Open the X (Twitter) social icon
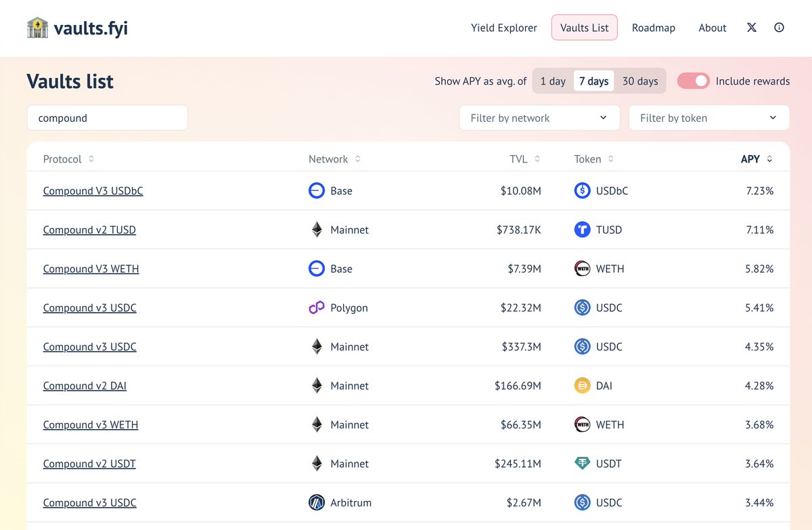This screenshot has width=812, height=530. tap(751, 28)
